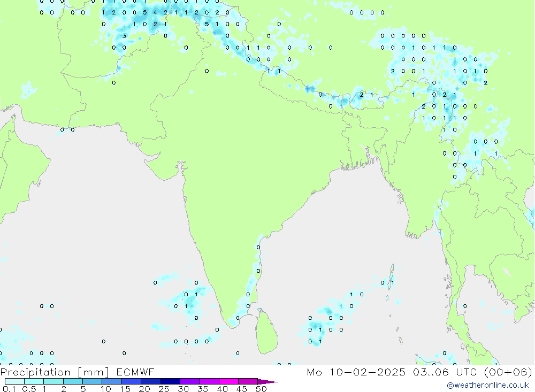Viewport: 535px width, 392px height.
Task: Click the Sri Lanka island on the map
Action: (267, 332)
